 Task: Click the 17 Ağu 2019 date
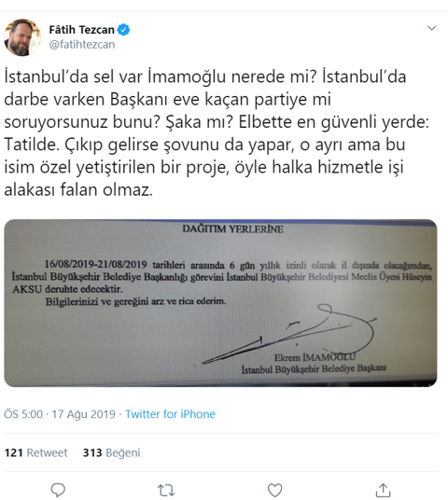pos(83,414)
